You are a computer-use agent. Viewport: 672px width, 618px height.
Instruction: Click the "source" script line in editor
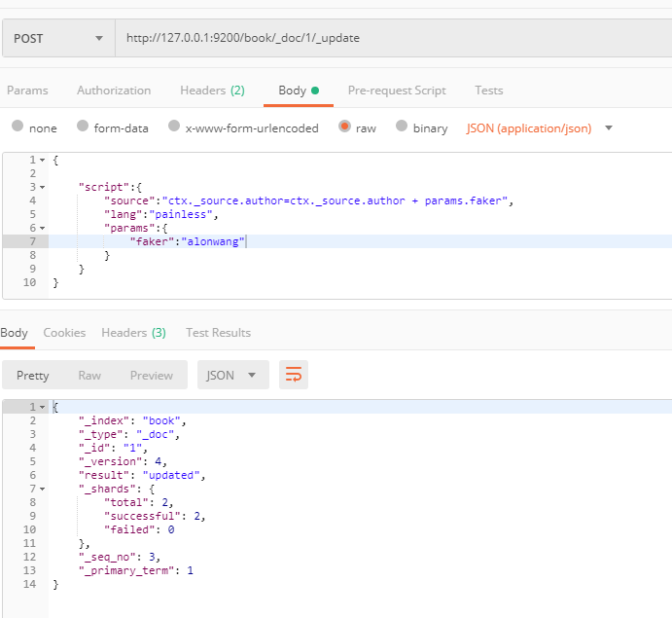point(308,200)
